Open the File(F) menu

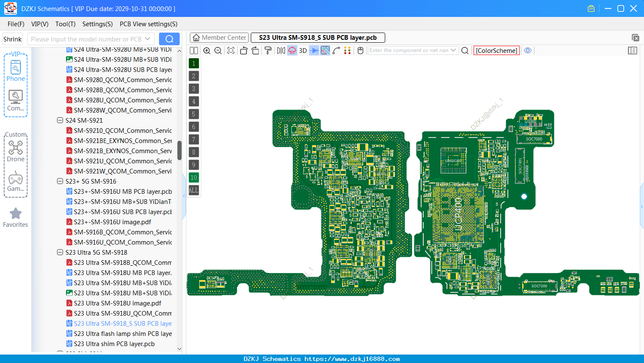tap(16, 24)
